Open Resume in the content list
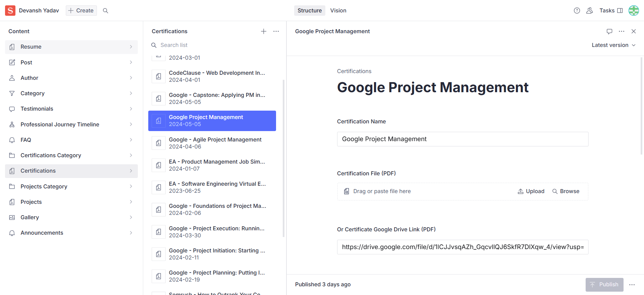Screen dimensions: 644x295 (71, 47)
